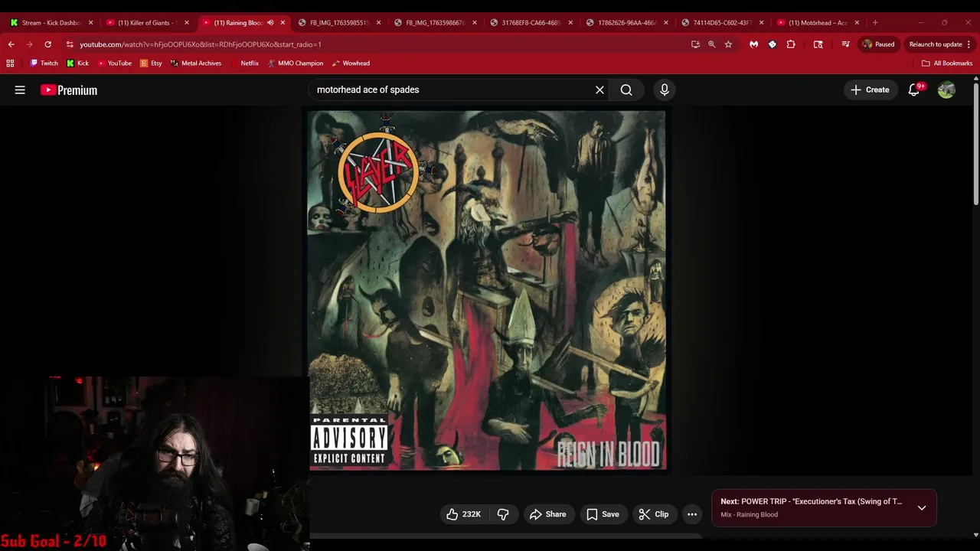Click Relaunch to update
This screenshot has width=980, height=551.
pyautogui.click(x=935, y=44)
